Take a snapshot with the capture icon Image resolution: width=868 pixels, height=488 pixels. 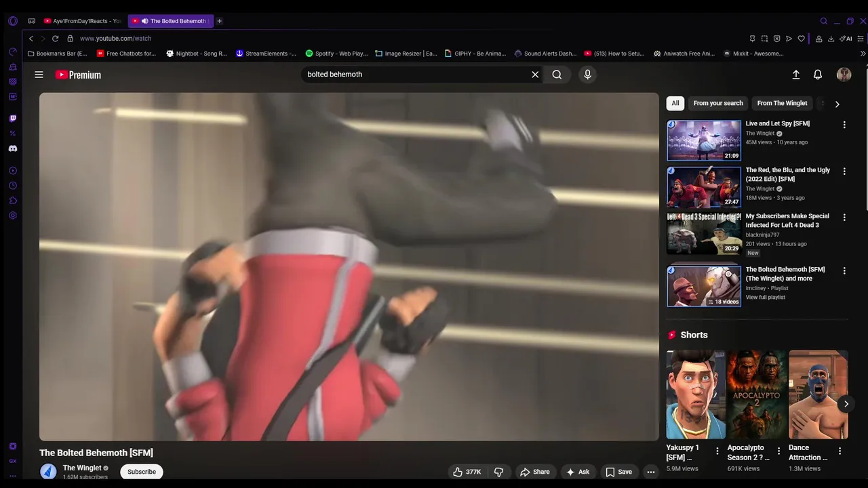[764, 39]
